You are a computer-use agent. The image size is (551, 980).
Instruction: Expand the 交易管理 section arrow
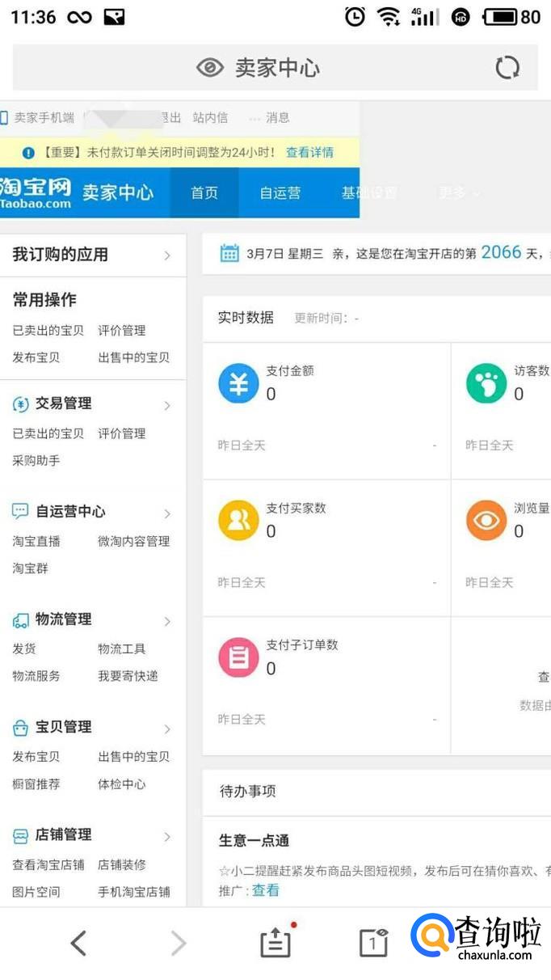tap(167, 405)
